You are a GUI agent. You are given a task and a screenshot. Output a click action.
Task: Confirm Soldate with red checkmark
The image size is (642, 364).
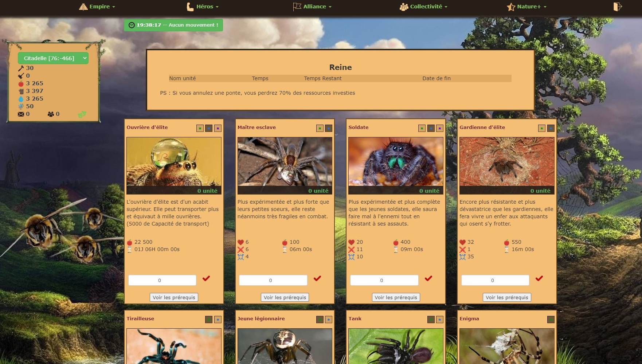pyautogui.click(x=428, y=278)
